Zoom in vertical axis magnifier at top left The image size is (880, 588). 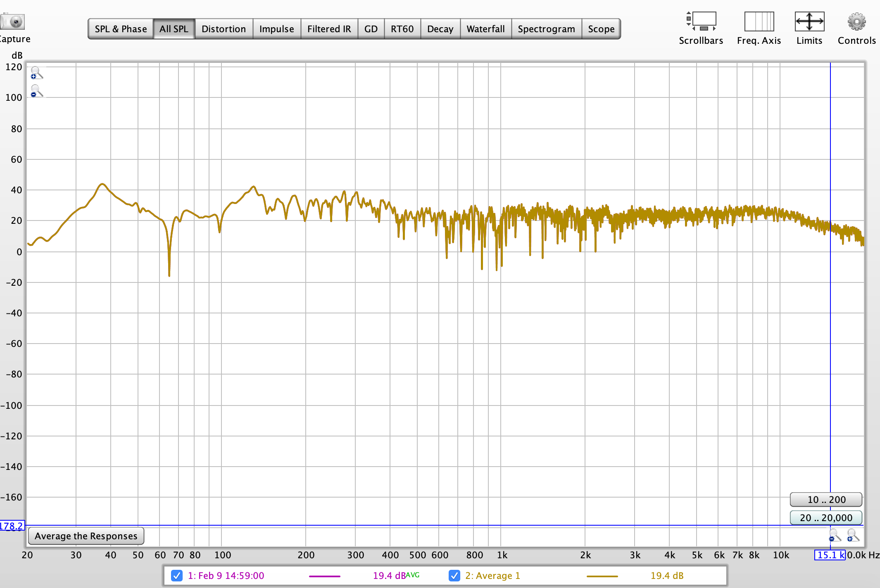click(x=36, y=73)
